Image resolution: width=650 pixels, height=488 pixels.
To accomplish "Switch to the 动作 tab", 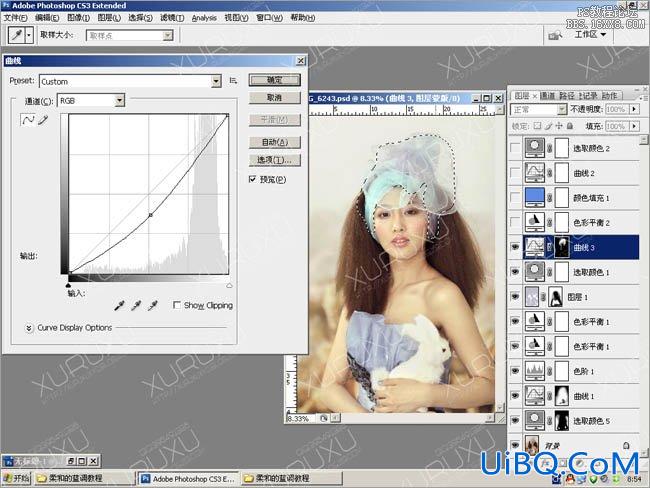I will [609, 96].
